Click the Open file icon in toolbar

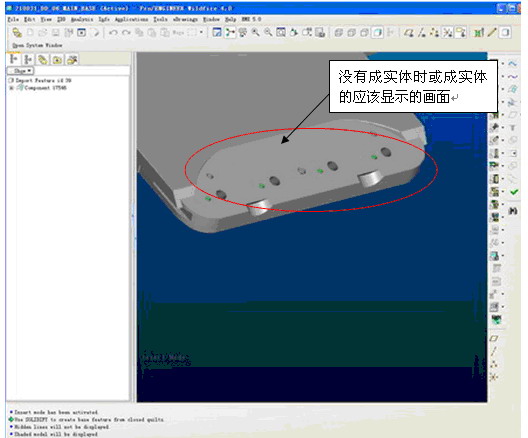[x=43, y=32]
